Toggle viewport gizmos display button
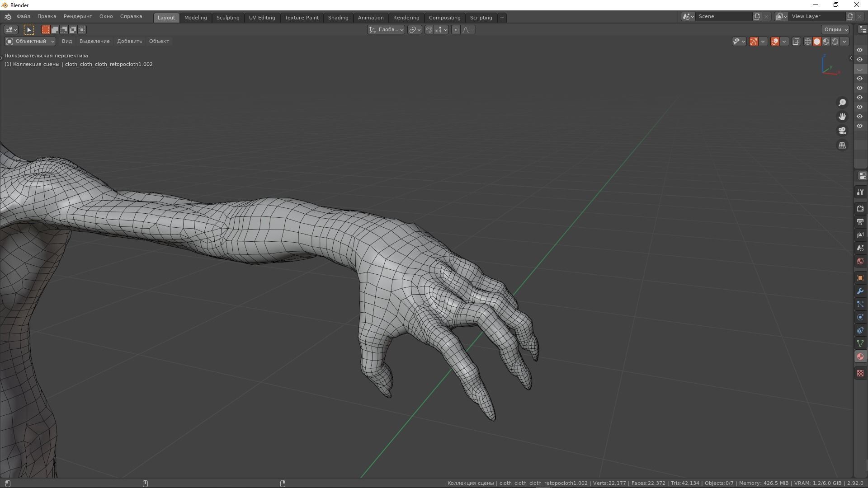Viewport: 868px width, 488px height. pyautogui.click(x=754, y=42)
